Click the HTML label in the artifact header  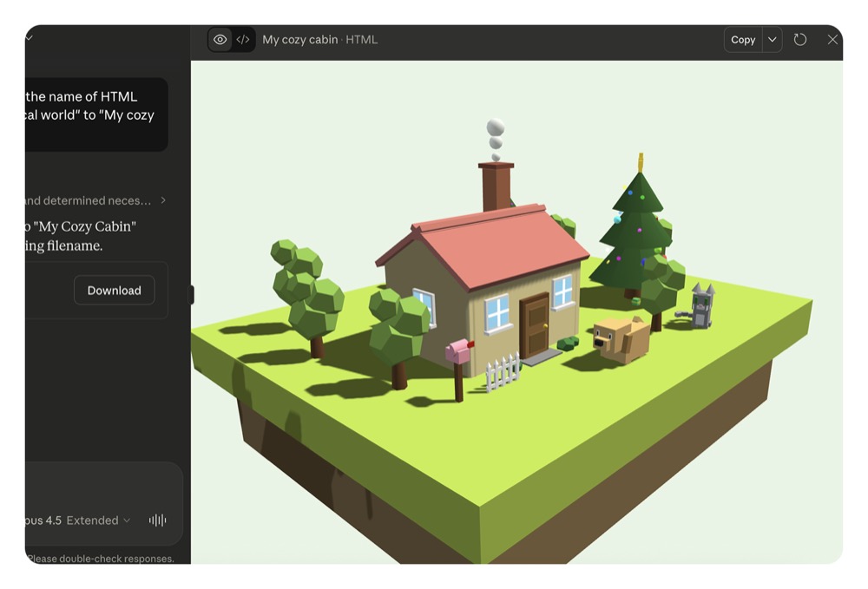pyautogui.click(x=362, y=39)
